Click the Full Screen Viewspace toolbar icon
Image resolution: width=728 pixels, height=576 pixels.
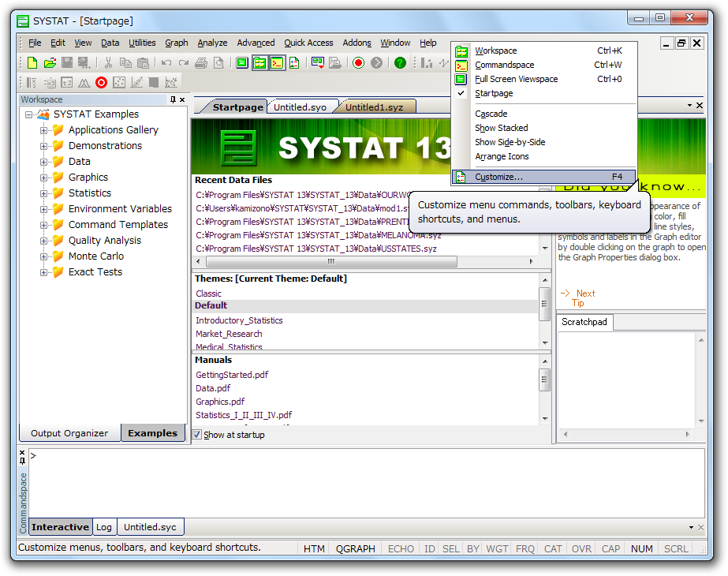click(x=242, y=62)
